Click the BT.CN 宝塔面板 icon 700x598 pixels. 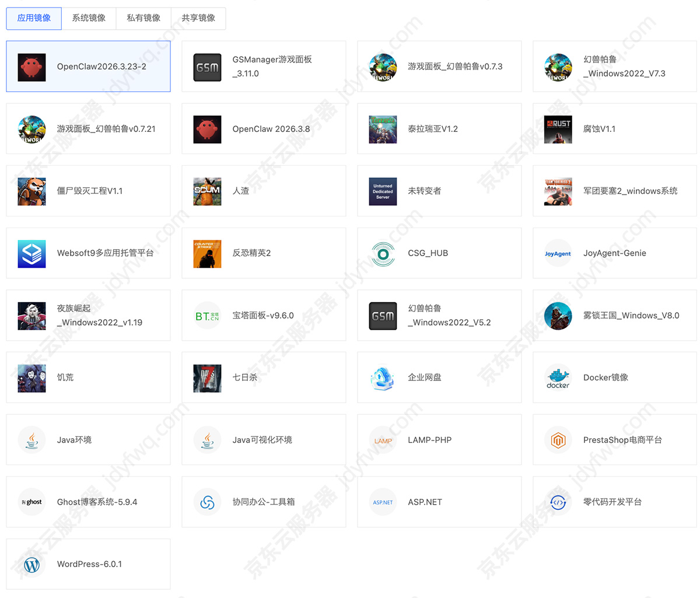point(207,315)
